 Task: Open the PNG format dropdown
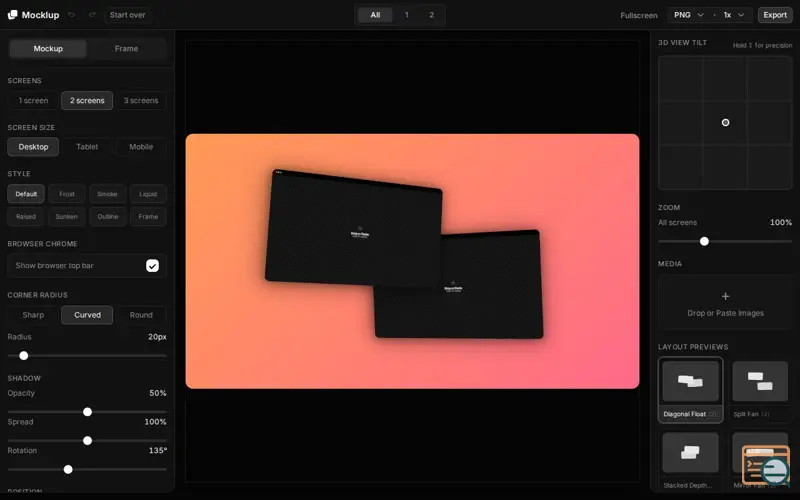(x=688, y=15)
